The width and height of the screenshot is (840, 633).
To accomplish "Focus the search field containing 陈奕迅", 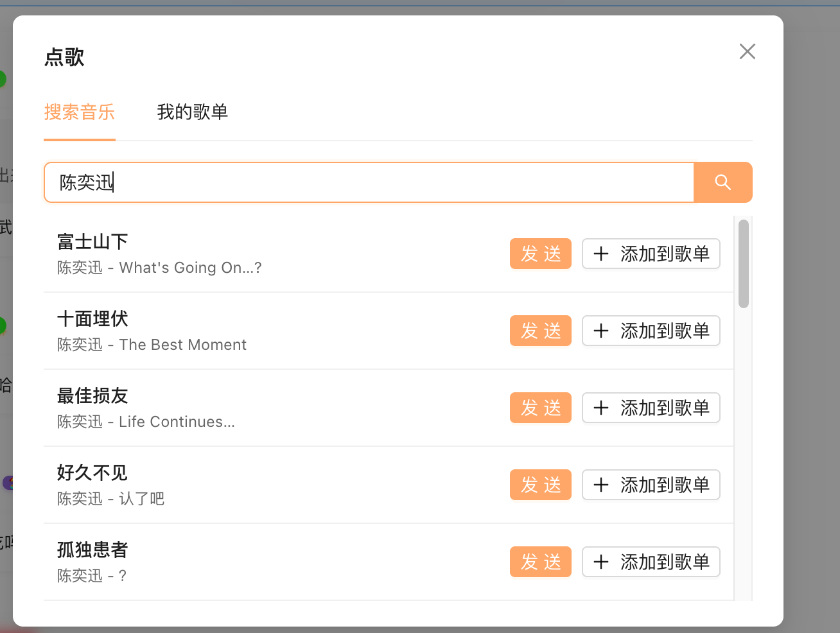I will pyautogui.click(x=369, y=182).
